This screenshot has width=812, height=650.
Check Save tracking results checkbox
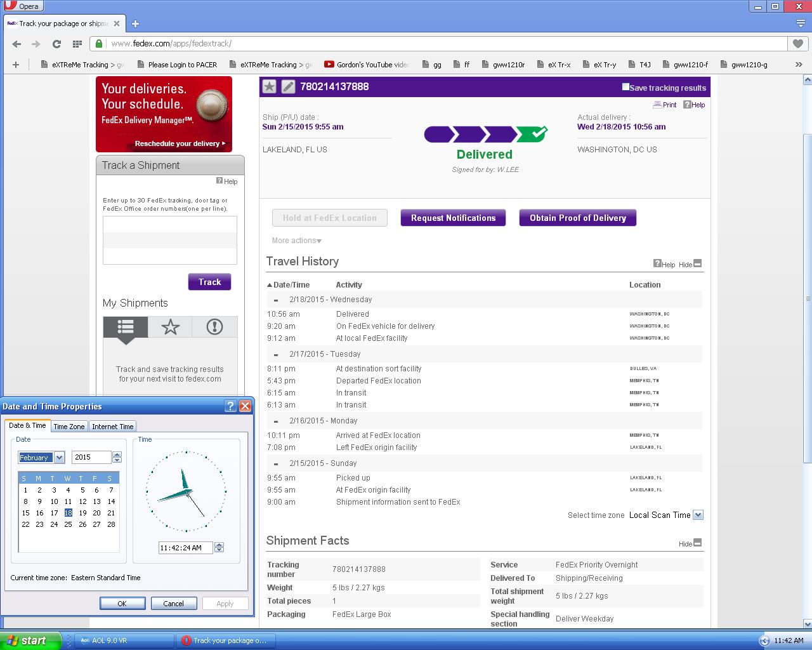[625, 87]
